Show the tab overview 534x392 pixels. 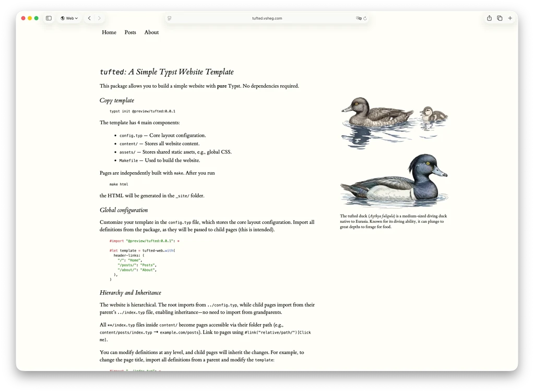[500, 18]
